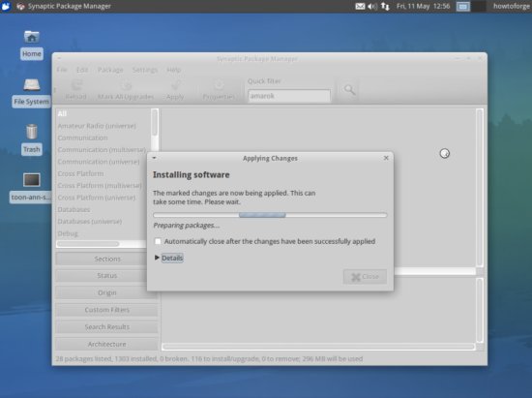Screen dimensions: 532x398
Task: Close the Applying Changes dialog with X
Action: pyautogui.click(x=386, y=158)
